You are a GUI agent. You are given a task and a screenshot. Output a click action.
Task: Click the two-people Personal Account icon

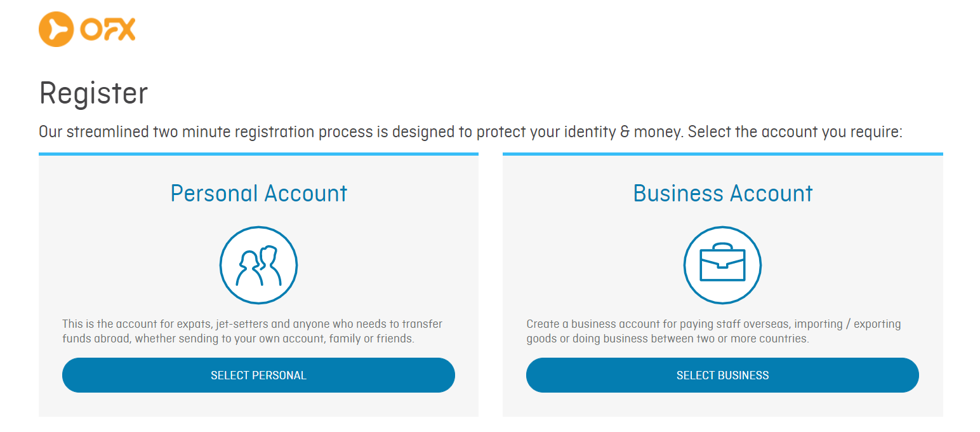[x=258, y=265]
